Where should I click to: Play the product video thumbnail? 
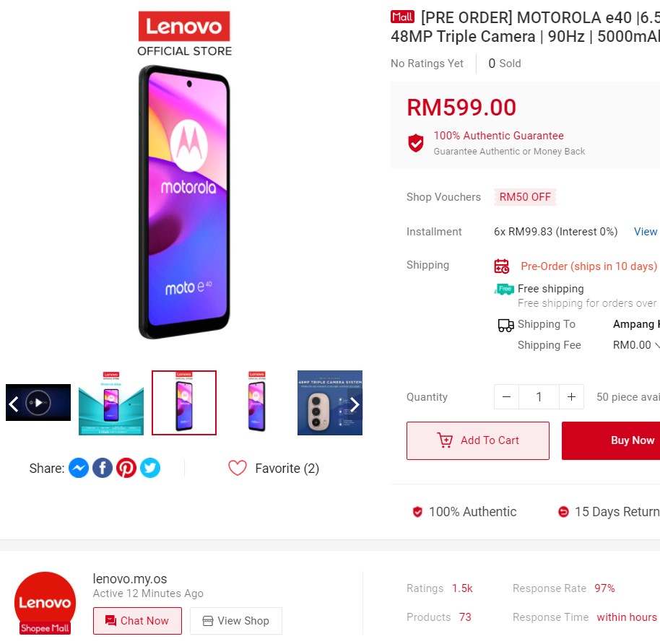[38, 403]
